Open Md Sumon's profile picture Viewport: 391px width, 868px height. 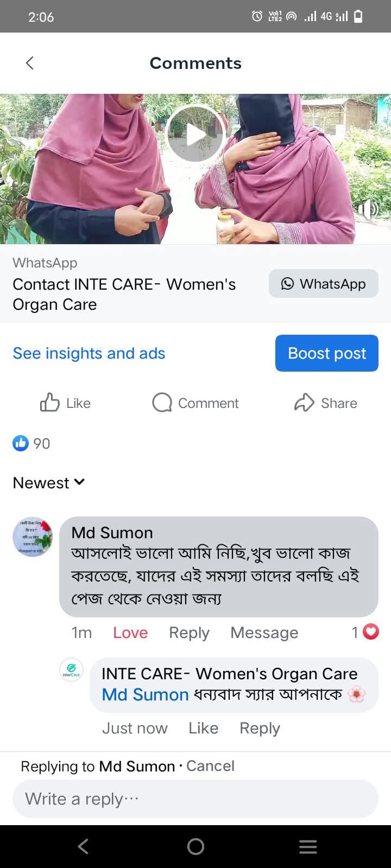click(x=33, y=537)
